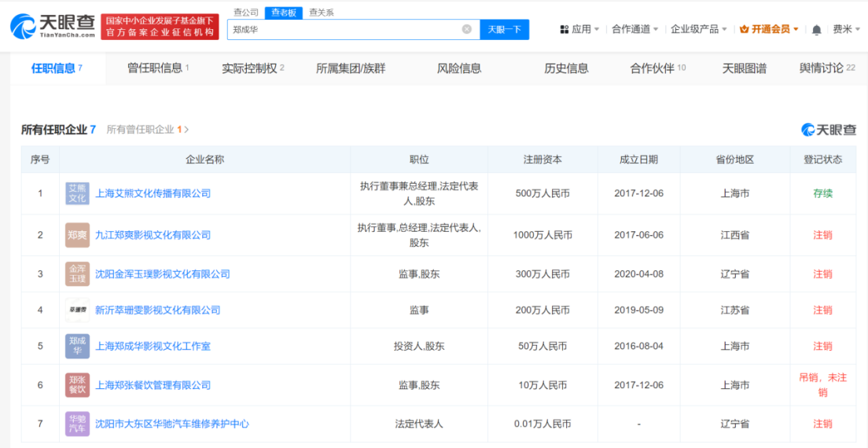This screenshot has width=868, height=448.
Task: Click the 金浑玉璞 company logo icon
Action: 77,274
